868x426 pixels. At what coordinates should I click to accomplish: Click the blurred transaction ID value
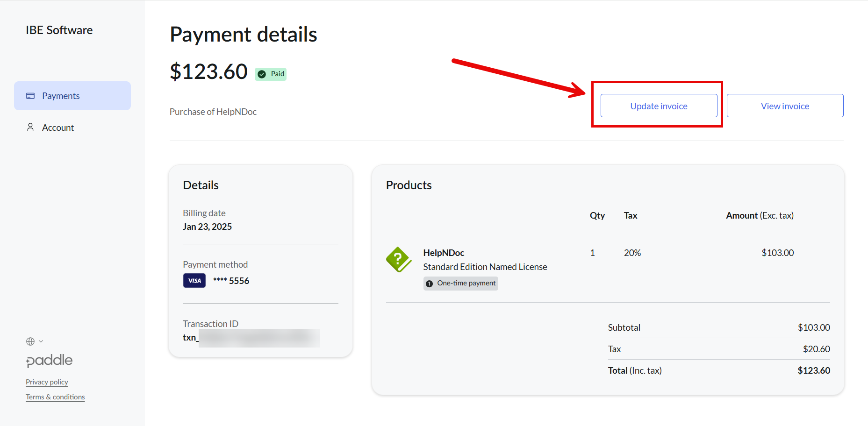(259, 338)
